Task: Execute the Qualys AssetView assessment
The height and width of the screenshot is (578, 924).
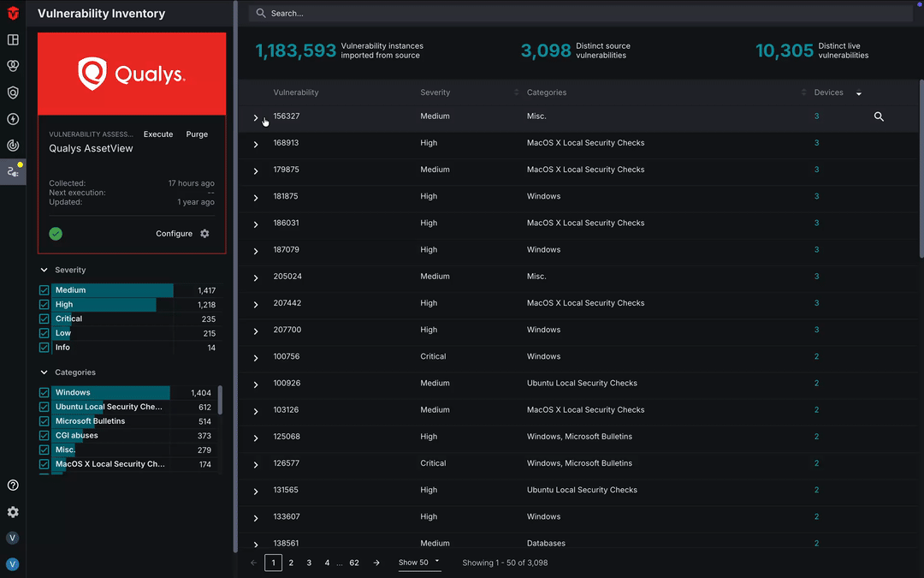Action: coord(158,134)
